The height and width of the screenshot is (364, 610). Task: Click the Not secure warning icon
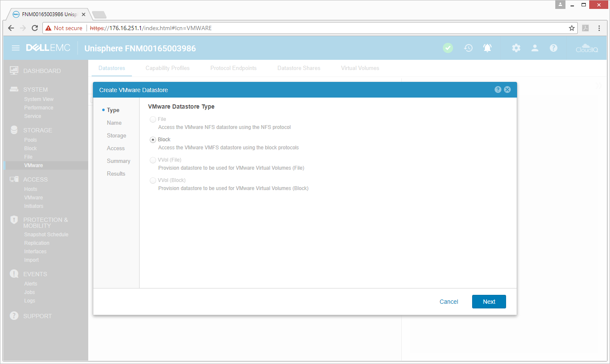pyautogui.click(x=48, y=28)
